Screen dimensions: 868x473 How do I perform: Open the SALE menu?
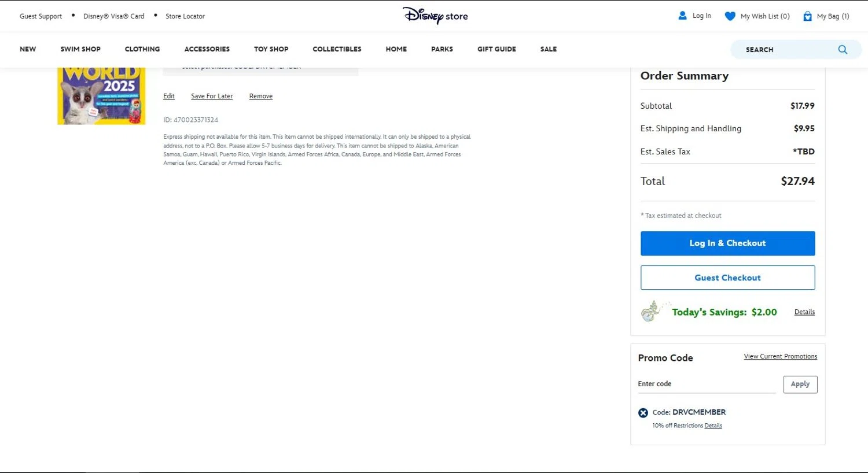549,49
